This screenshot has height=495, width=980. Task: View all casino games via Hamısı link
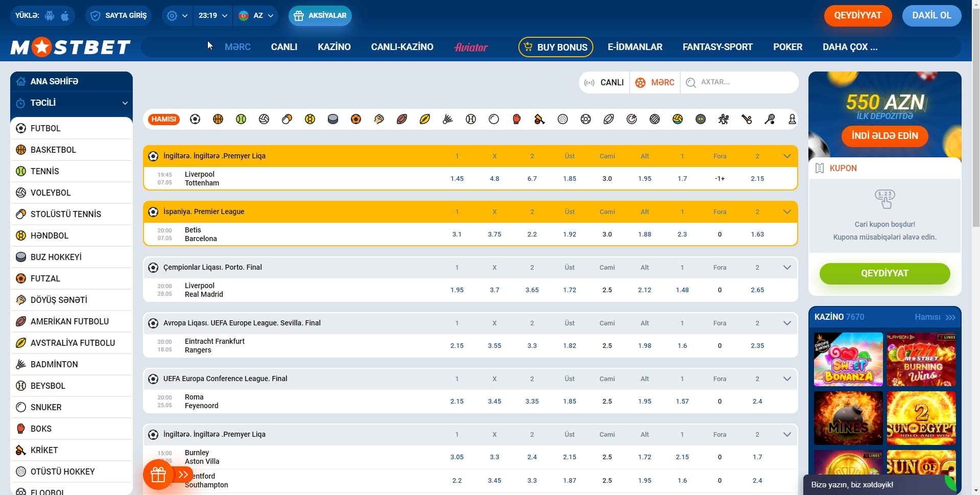point(935,317)
